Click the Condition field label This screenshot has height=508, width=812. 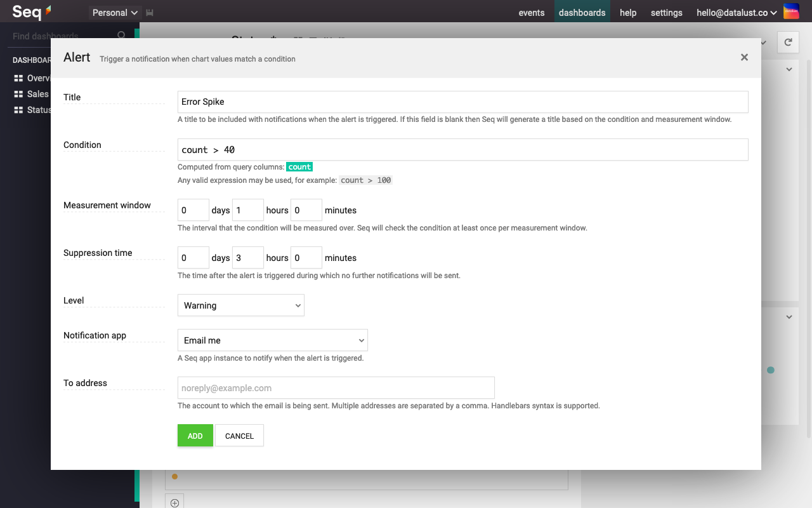pyautogui.click(x=82, y=145)
